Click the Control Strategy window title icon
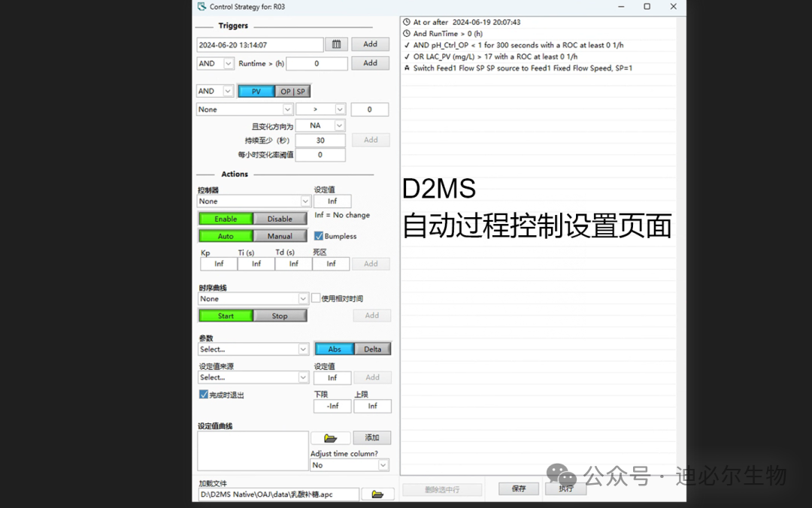The image size is (812, 508). click(x=201, y=7)
